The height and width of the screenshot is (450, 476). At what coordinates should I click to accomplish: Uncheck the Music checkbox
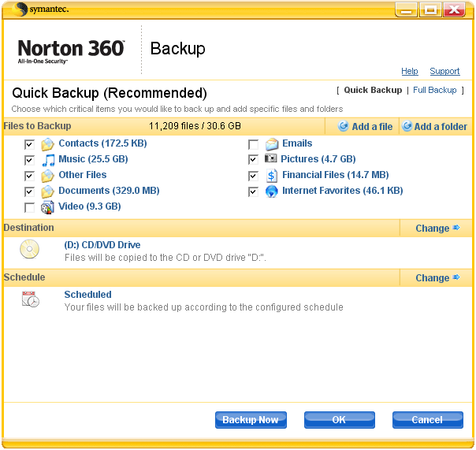pos(29,160)
